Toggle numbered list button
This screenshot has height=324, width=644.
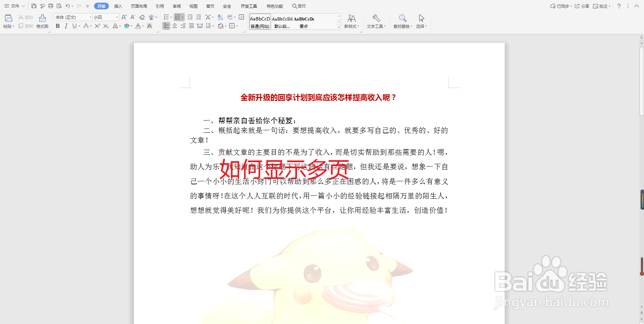(x=178, y=17)
